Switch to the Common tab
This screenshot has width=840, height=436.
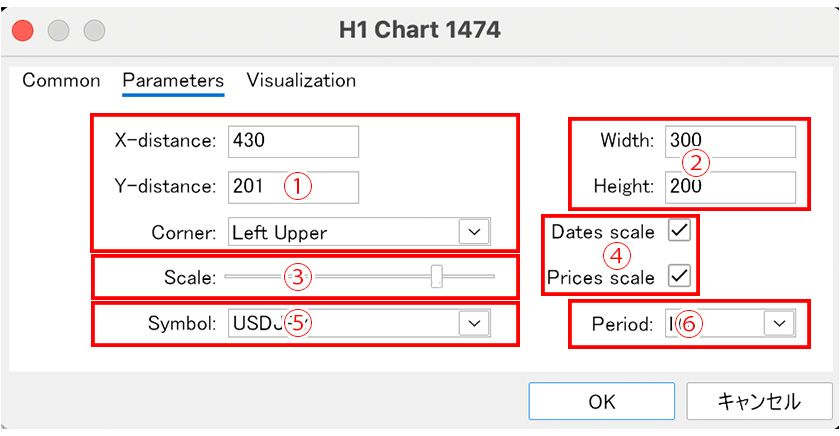pos(61,80)
